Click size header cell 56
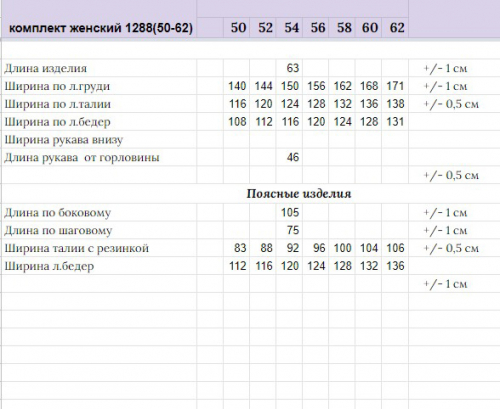The width and height of the screenshot is (500, 409). [315, 28]
